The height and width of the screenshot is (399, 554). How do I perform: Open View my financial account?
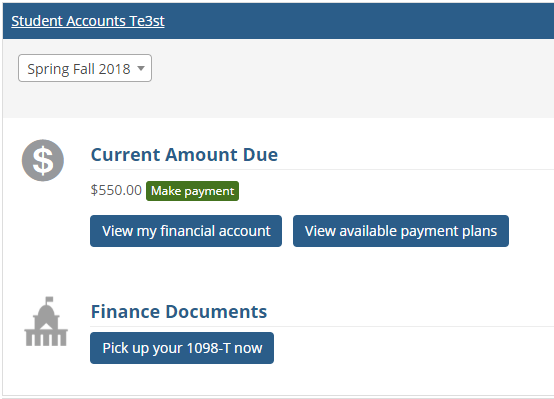[x=186, y=231]
